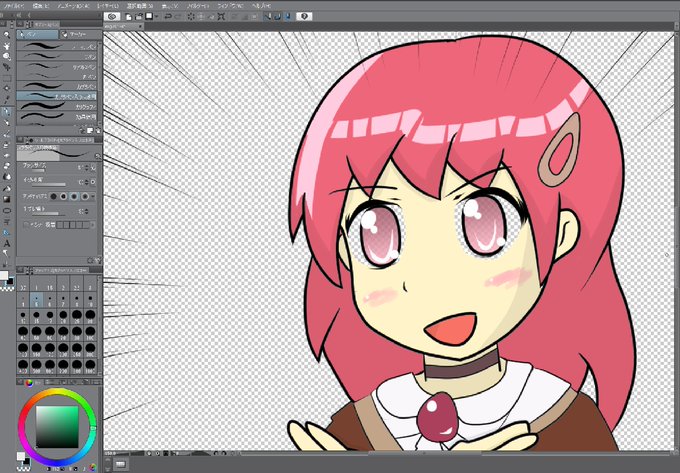Select the Ruler tool
Screen dimensions: 680x473
click(x=7, y=233)
